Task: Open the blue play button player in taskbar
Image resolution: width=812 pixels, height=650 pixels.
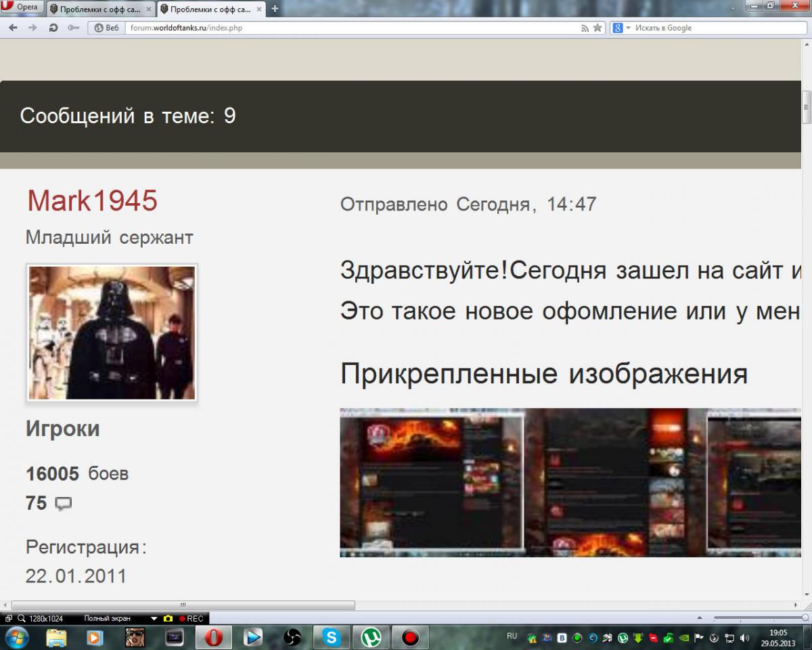Action: tap(253, 637)
